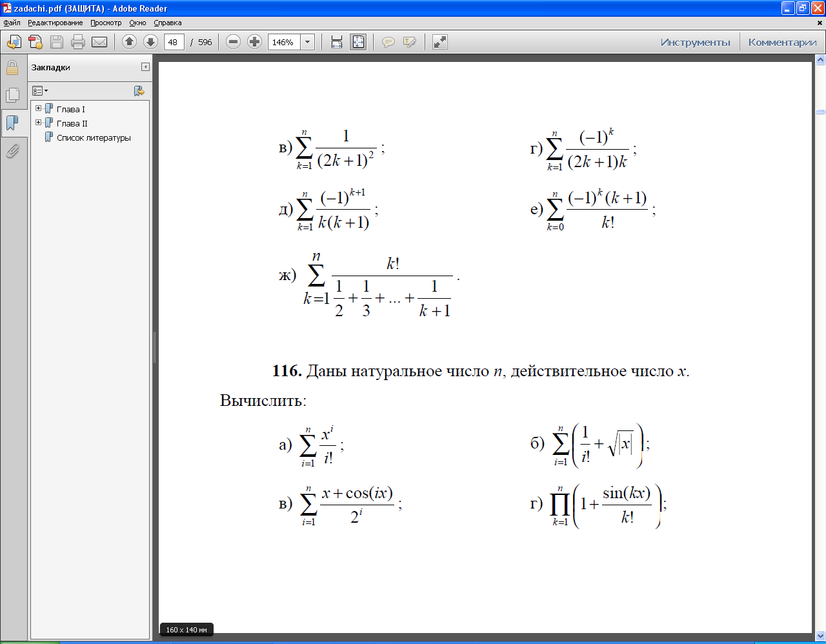Screen dimensions: 826x644
Task: Go to next page with down arrow
Action: click(150, 42)
